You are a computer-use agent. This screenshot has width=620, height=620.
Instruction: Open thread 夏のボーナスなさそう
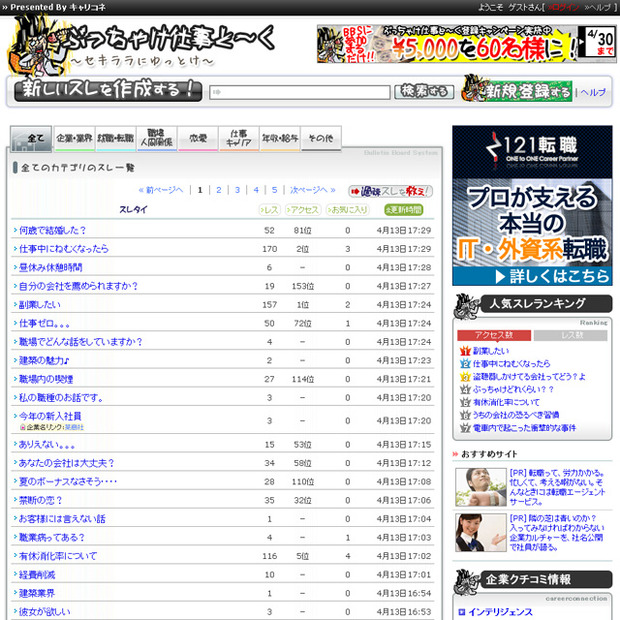[68, 482]
